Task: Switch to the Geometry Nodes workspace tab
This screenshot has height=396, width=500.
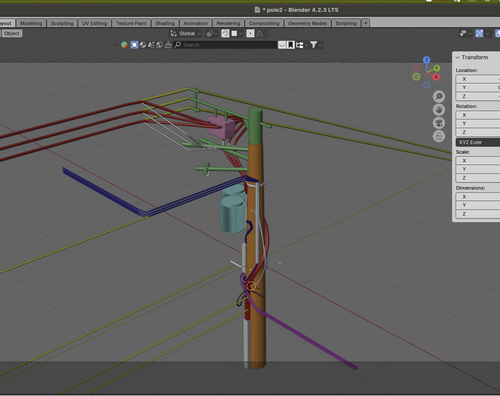Action: click(x=307, y=23)
